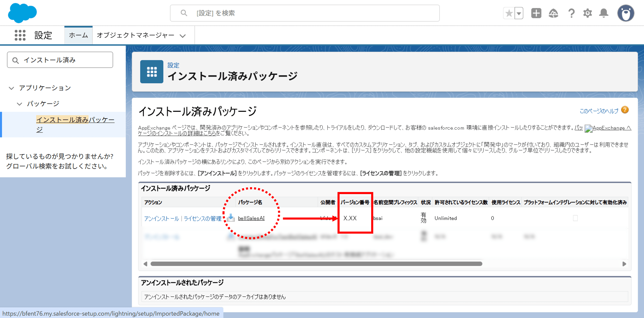
Task: Toggle bellSalesAI platform integration checkbox
Action: pyautogui.click(x=575, y=218)
